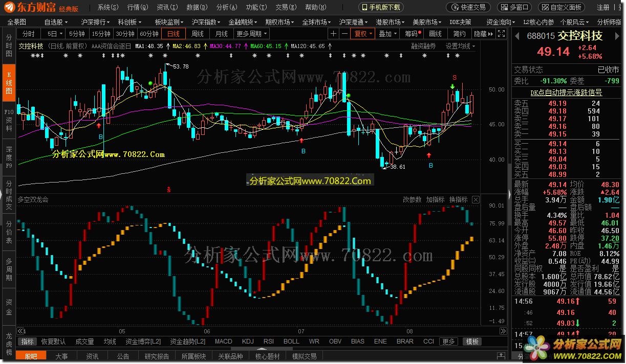626x364 pixels.
Task: Click the collapse arrow left of stock code 688015
Action: click(516, 36)
